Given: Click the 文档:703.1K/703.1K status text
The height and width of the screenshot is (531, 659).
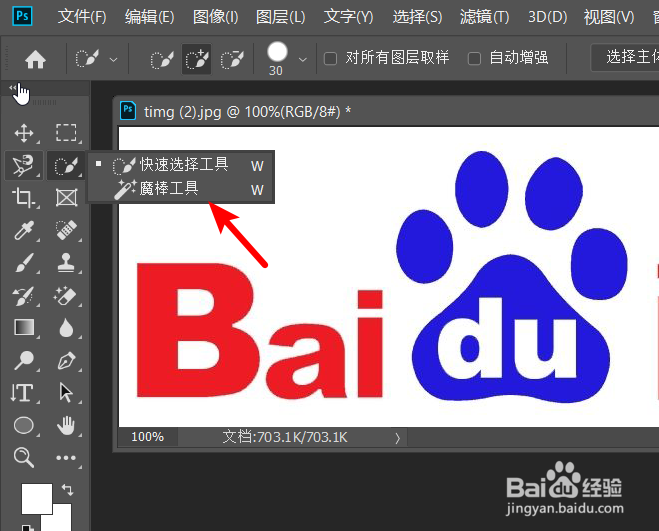Looking at the screenshot, I should [x=285, y=437].
